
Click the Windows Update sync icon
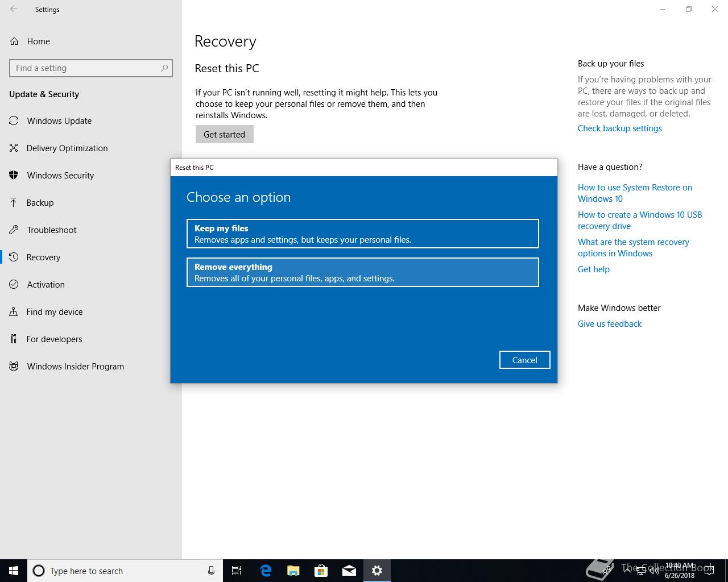14,120
